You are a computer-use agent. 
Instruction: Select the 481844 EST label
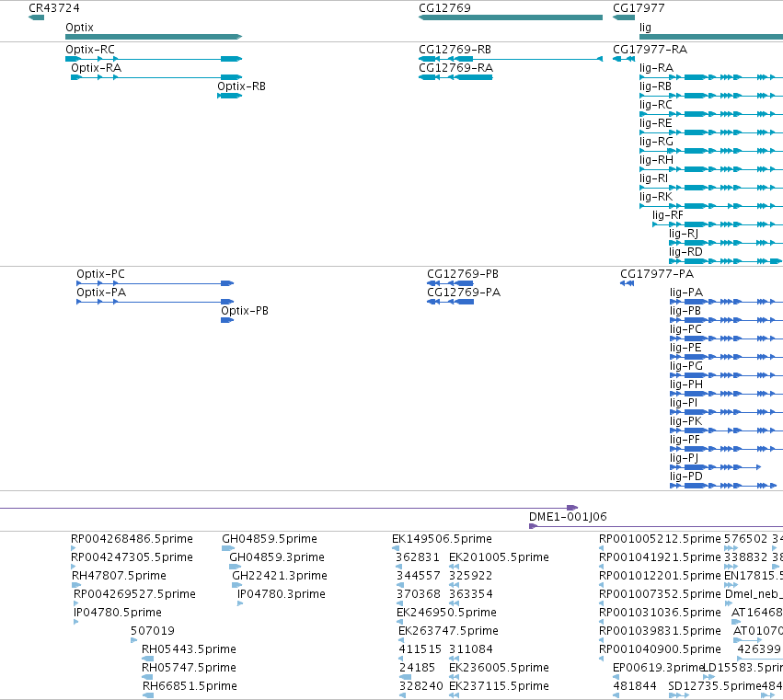(x=635, y=686)
